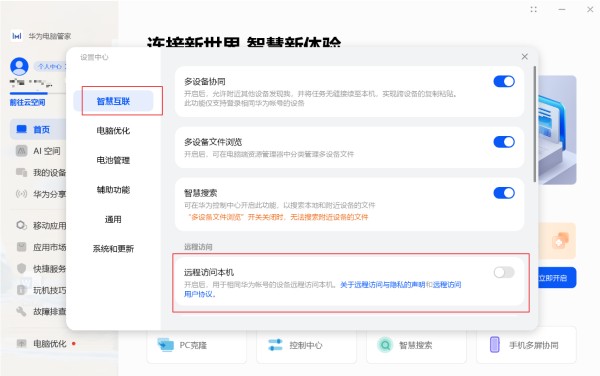Click the 故障排查 wrench icon
This screenshot has height=376, width=600.
click(21, 311)
